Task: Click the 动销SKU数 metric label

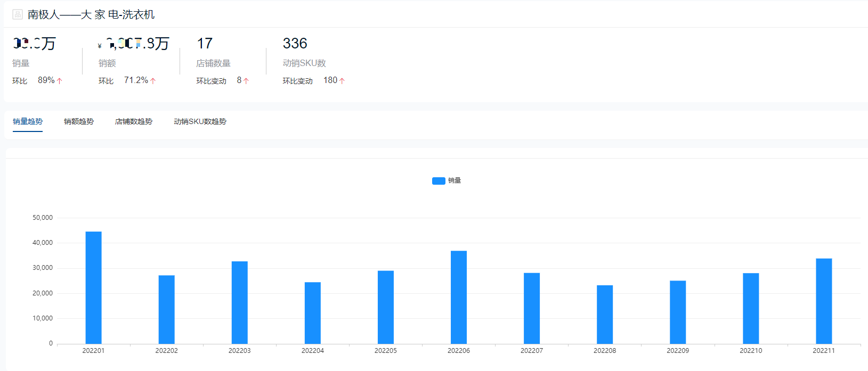Action: point(304,63)
